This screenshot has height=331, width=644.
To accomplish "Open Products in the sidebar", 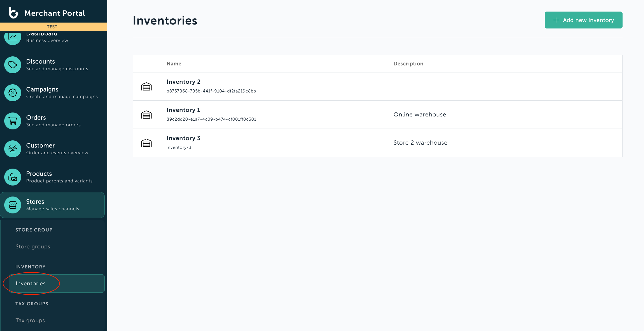I will [x=52, y=177].
